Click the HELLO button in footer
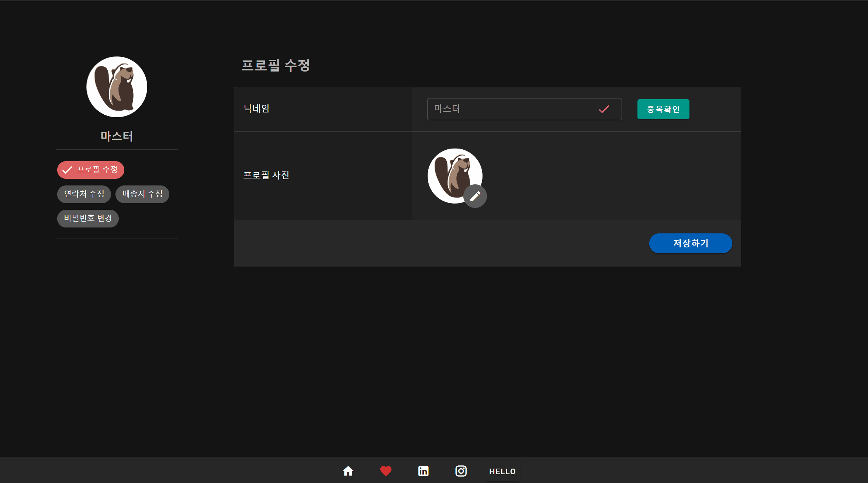This screenshot has width=868, height=483. [502, 471]
